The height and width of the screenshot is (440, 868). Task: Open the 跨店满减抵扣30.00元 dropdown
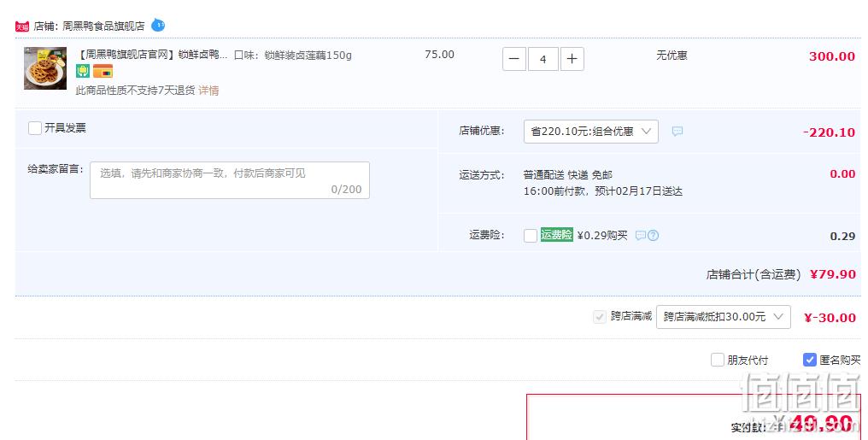(x=723, y=317)
